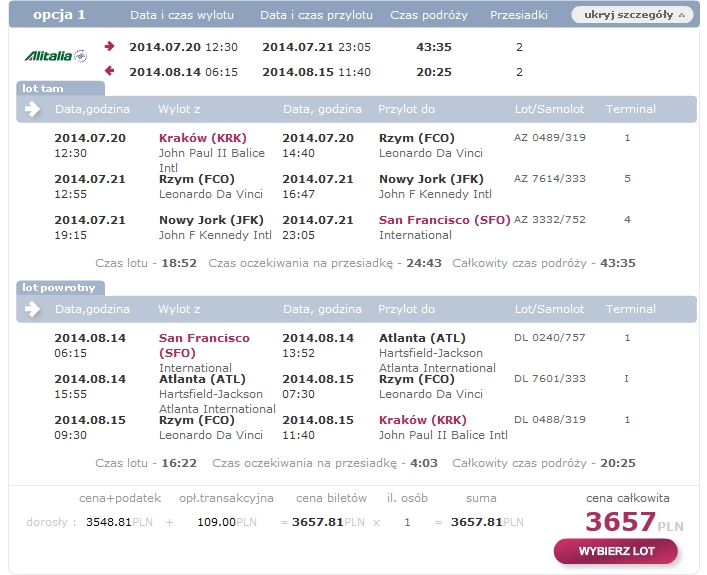Click outbound flight time 18:52
This screenshot has height=575, width=707.
coord(179,263)
